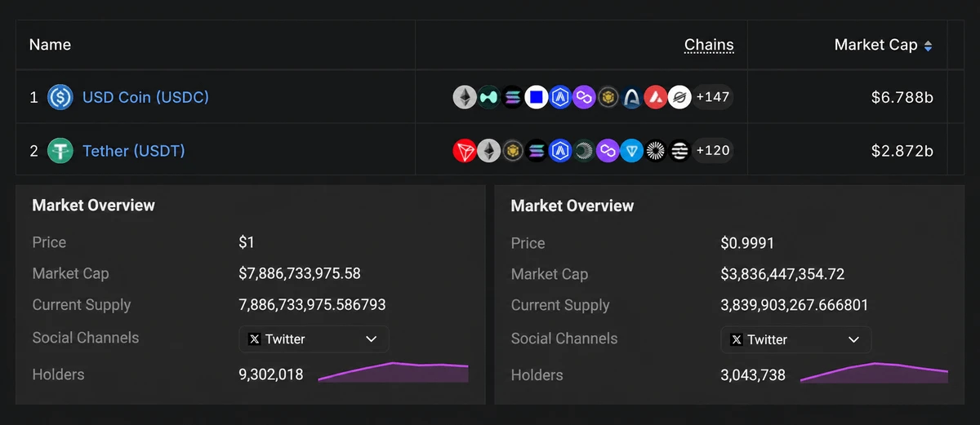This screenshot has width=980, height=425.
Task: Open the USD Coin (USDC) link
Action: pyautogui.click(x=145, y=97)
